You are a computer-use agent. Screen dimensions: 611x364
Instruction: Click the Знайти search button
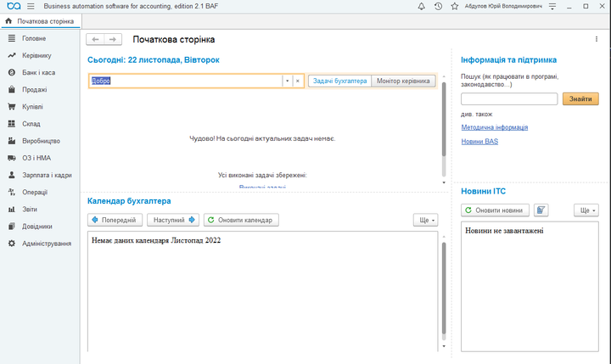point(580,99)
